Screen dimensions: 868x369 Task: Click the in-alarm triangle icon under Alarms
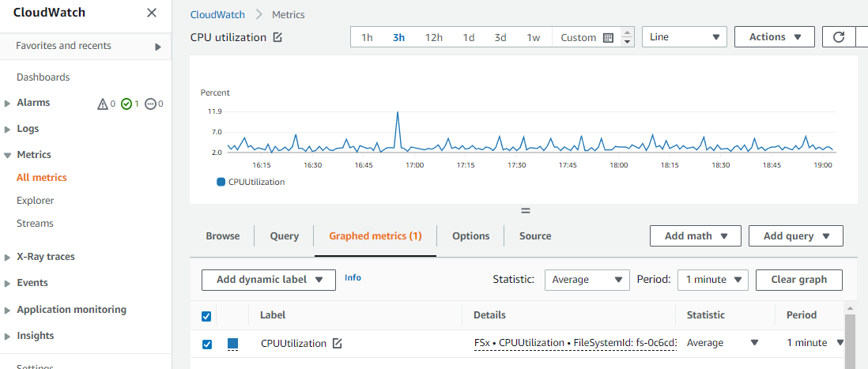(x=102, y=104)
